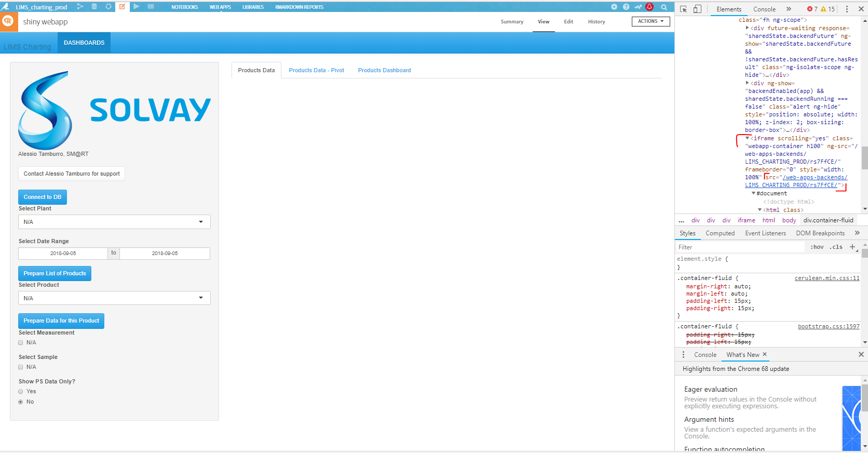Image resolution: width=868 pixels, height=453 pixels.
Task: Check the N/A measurement checkbox
Action: point(21,343)
